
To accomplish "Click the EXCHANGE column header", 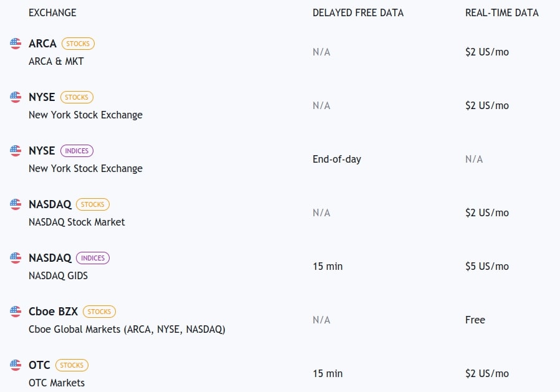I will point(52,12).
